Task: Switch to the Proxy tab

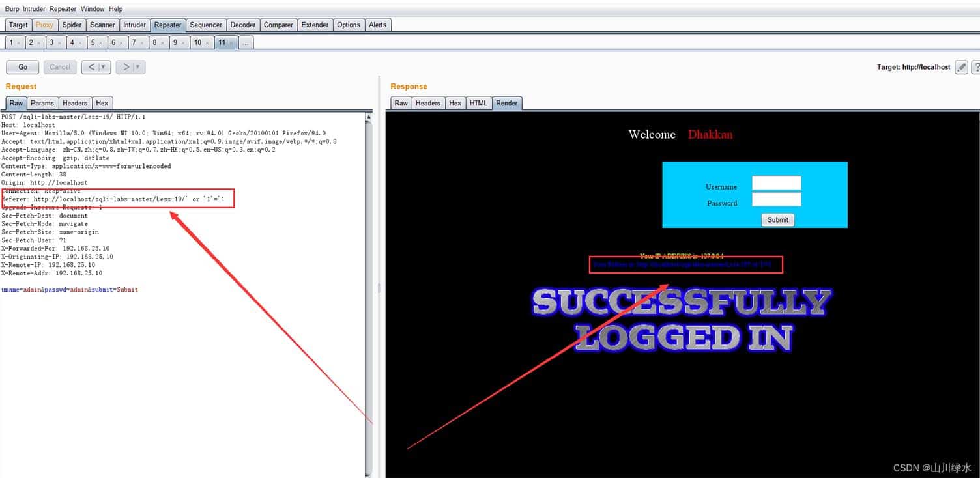Action: (45, 25)
